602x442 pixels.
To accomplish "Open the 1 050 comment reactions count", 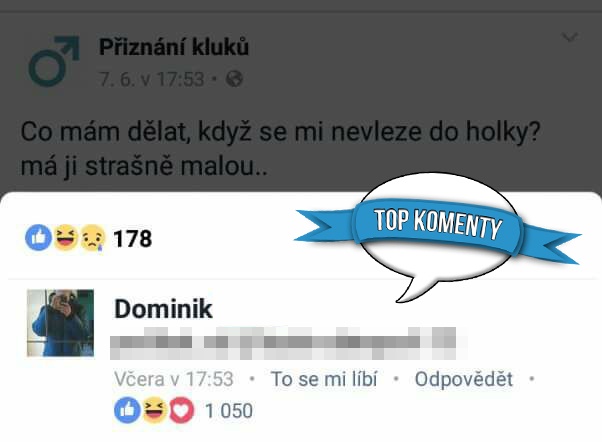I will [229, 411].
